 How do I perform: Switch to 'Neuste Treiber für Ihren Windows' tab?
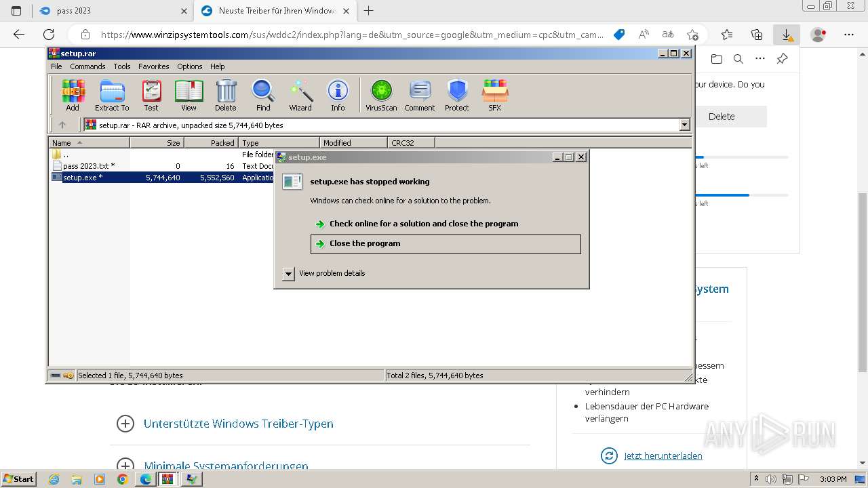(275, 11)
